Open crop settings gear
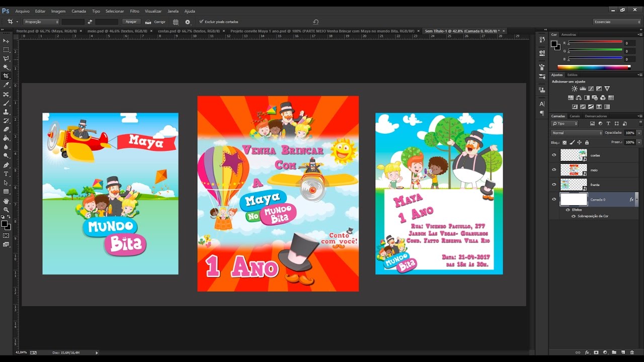The image size is (644, 362). [x=188, y=22]
